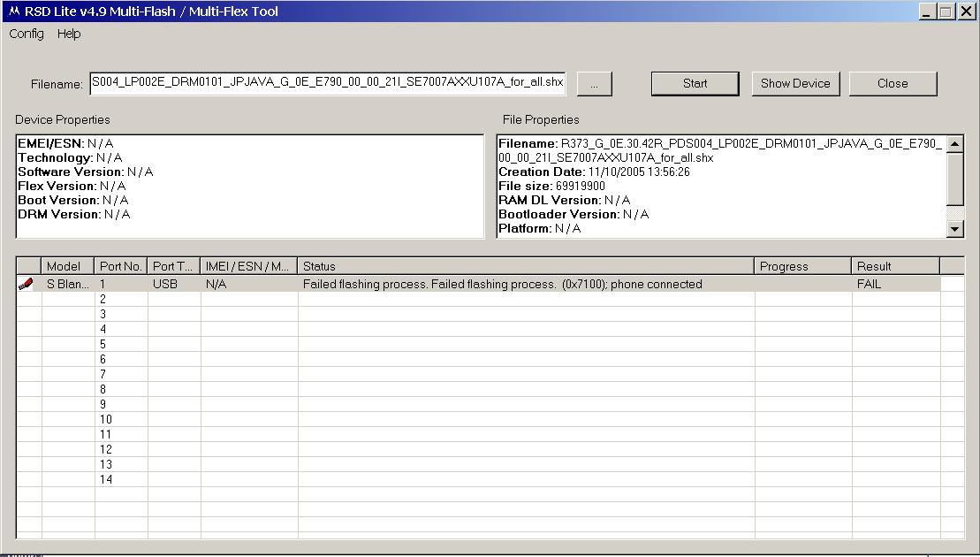
Task: Click the "RAM DL Version: N/A" line
Action: 565,200
